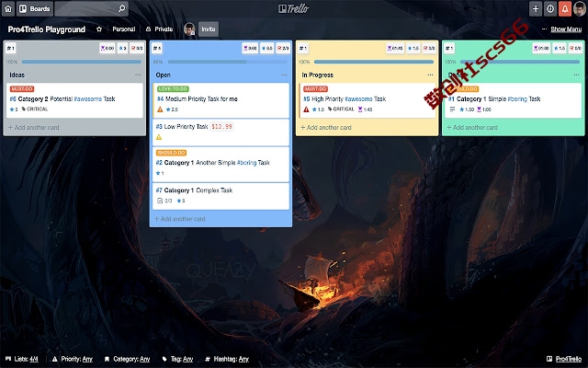The width and height of the screenshot is (588, 368).
Task: Open card #6 Potential awesome Task
Action: coord(74,100)
